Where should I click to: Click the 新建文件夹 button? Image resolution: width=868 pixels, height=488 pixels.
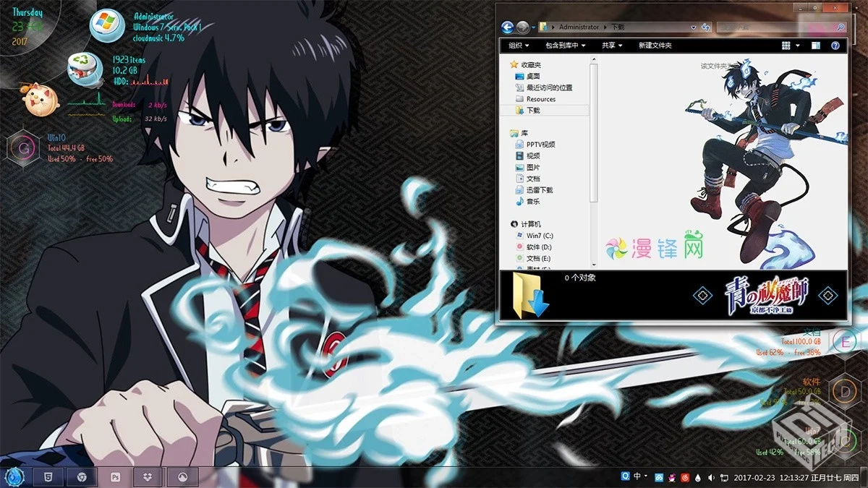655,46
